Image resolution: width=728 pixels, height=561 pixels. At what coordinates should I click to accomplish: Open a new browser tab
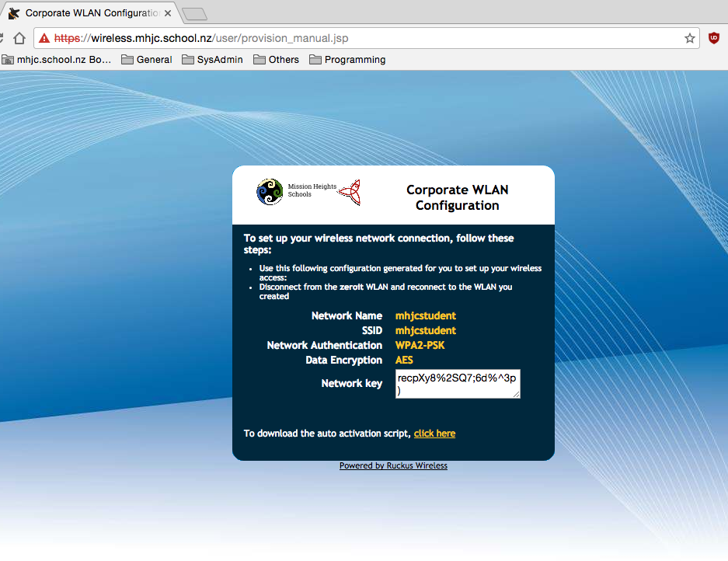pyautogui.click(x=193, y=13)
